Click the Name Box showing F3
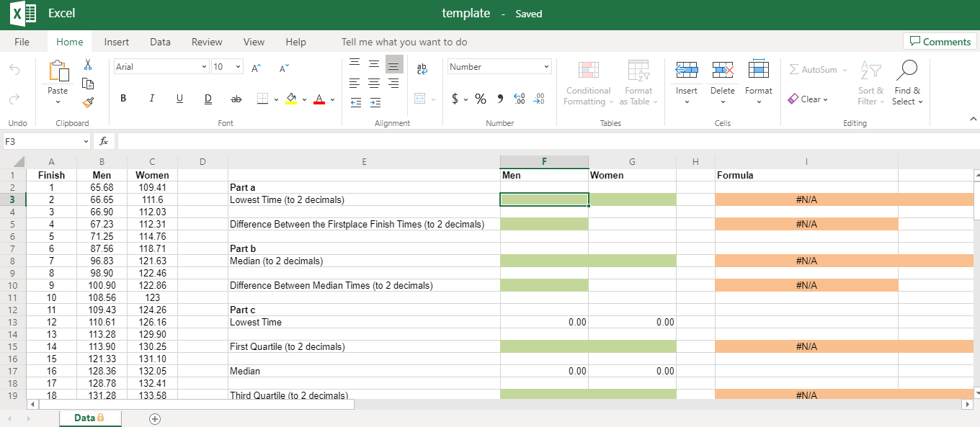Image resolution: width=980 pixels, height=427 pixels. pyautogui.click(x=43, y=142)
